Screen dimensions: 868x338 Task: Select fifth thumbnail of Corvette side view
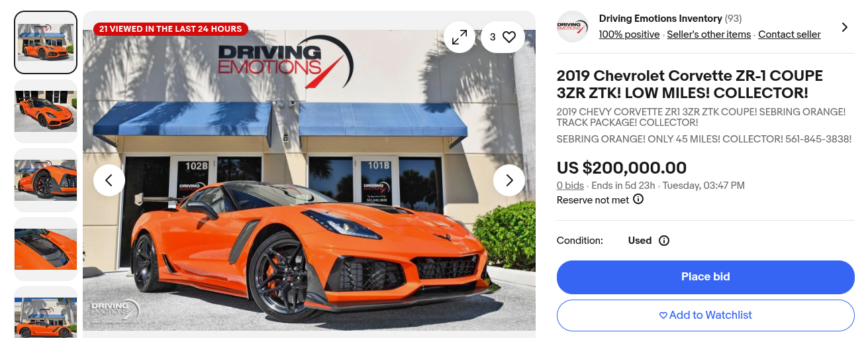click(46, 312)
